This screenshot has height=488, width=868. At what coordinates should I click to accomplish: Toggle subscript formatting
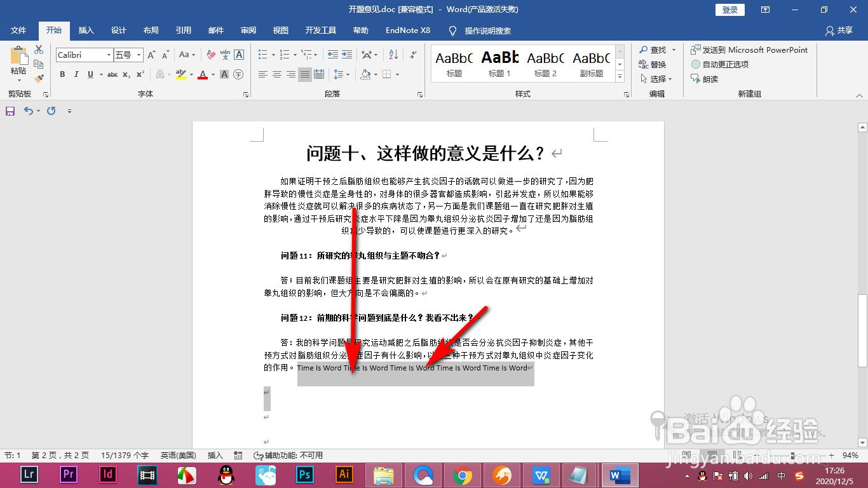tap(126, 74)
